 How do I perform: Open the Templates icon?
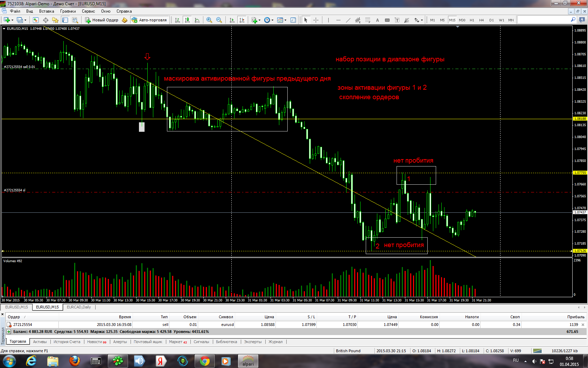(x=280, y=20)
